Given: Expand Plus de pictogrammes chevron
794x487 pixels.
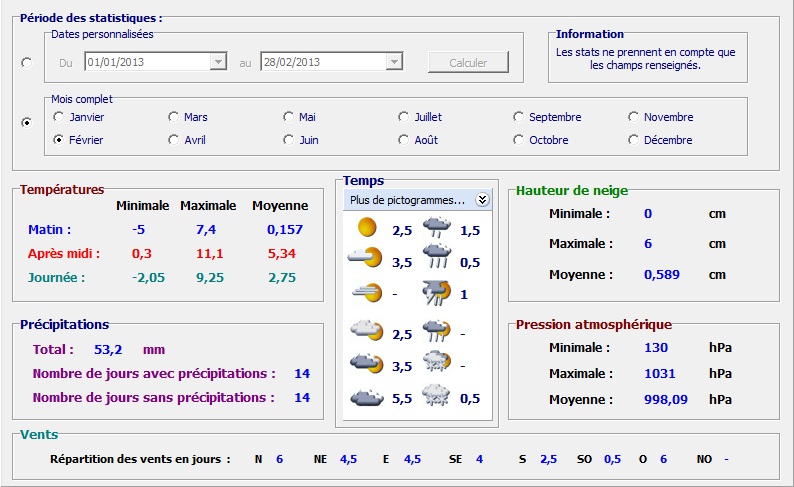Looking at the screenshot, I should coord(482,200).
